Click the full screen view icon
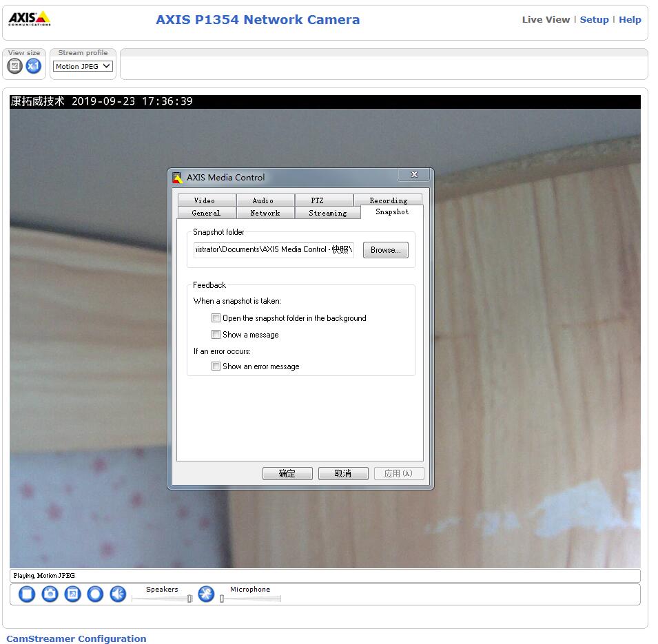This screenshot has width=658, height=644. click(x=72, y=594)
